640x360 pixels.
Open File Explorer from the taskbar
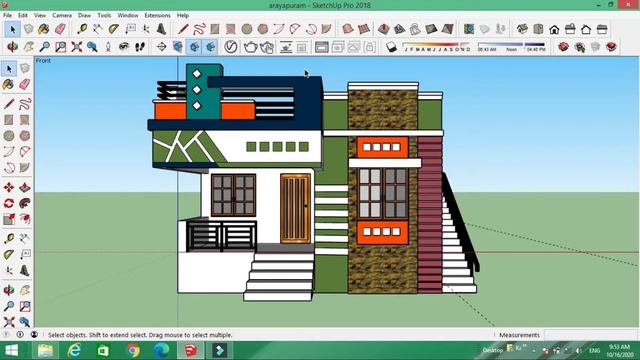point(45,351)
